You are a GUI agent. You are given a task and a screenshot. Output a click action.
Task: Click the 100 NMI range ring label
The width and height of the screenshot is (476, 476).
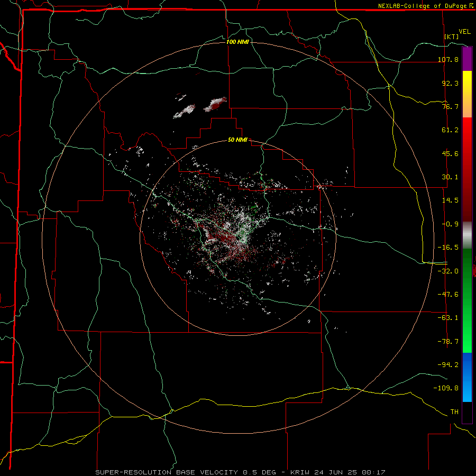237,42
